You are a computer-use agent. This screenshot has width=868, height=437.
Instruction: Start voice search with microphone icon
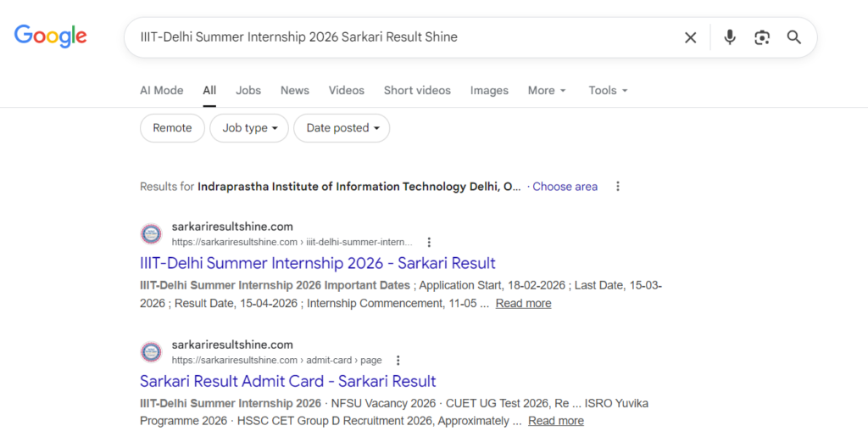tap(730, 37)
